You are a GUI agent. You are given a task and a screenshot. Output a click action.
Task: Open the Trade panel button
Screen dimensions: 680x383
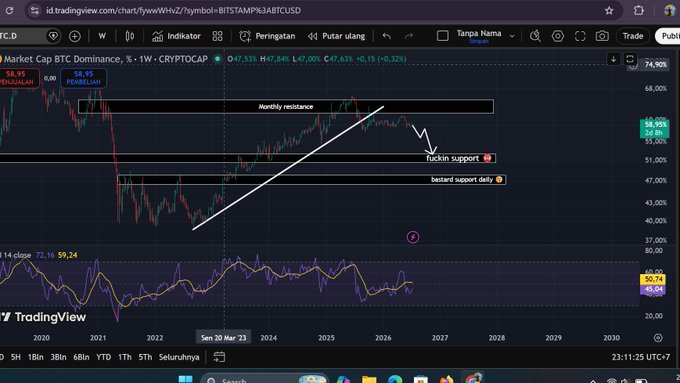[633, 36]
